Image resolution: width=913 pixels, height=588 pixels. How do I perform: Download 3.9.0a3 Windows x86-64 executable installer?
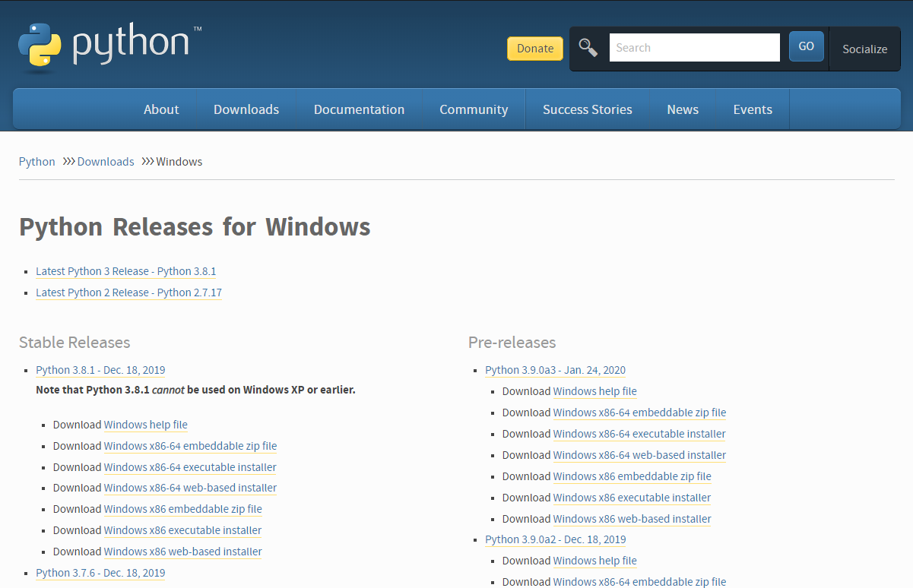(639, 434)
